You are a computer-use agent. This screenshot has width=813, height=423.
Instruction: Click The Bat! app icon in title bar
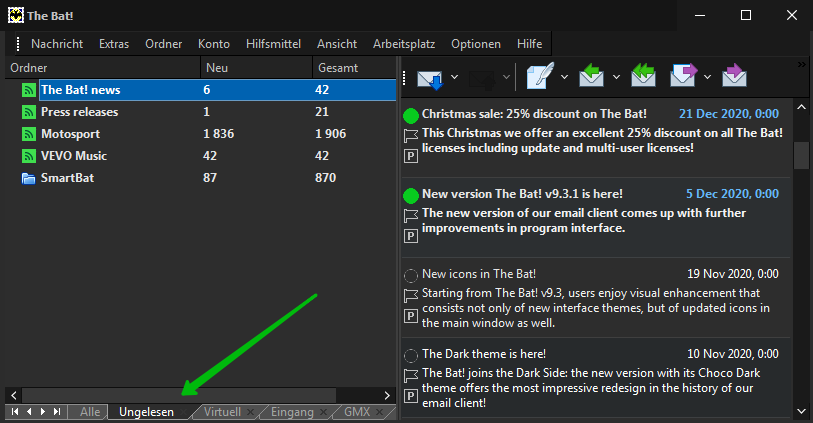point(16,16)
